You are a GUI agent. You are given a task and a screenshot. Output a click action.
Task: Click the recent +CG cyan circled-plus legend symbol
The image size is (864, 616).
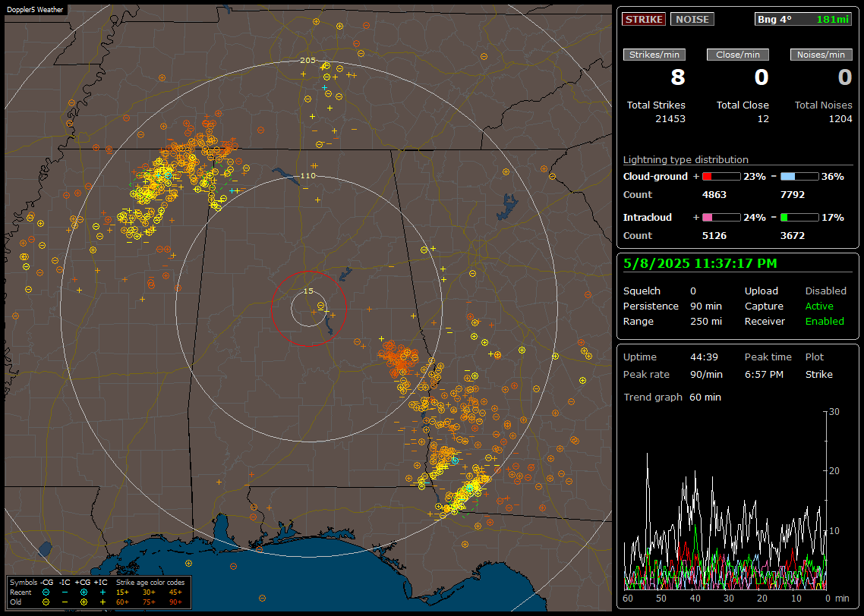pyautogui.click(x=84, y=592)
